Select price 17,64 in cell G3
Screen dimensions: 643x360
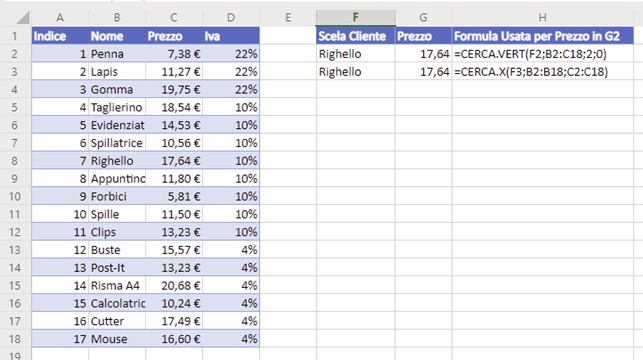pos(424,72)
